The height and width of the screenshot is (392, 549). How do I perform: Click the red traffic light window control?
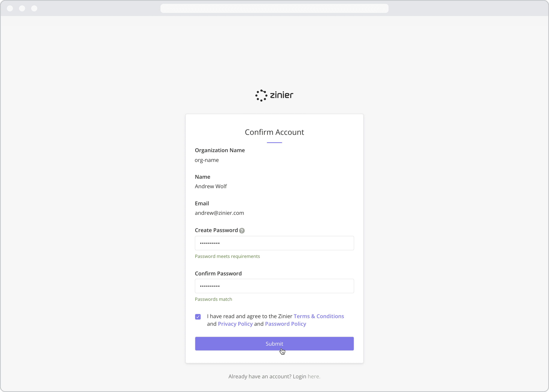pyautogui.click(x=10, y=8)
